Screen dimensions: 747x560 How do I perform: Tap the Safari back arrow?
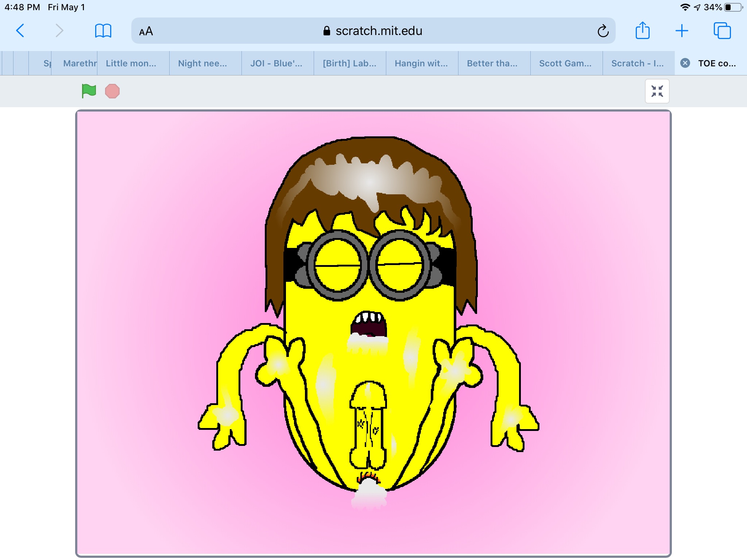tap(20, 31)
